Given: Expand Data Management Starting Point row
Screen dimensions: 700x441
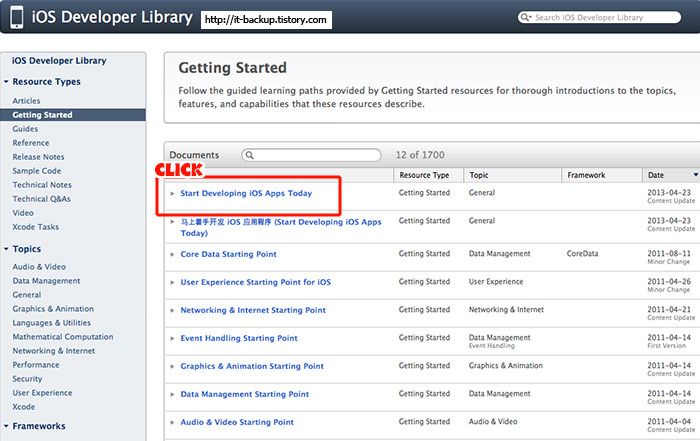Looking at the screenshot, I should [172, 394].
